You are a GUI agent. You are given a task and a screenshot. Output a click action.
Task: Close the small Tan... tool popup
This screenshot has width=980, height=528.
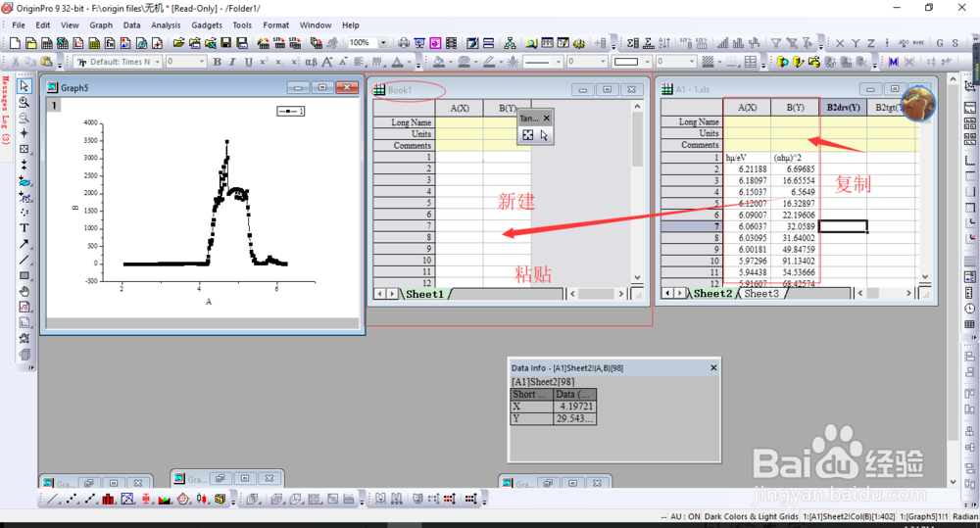pyautogui.click(x=546, y=119)
